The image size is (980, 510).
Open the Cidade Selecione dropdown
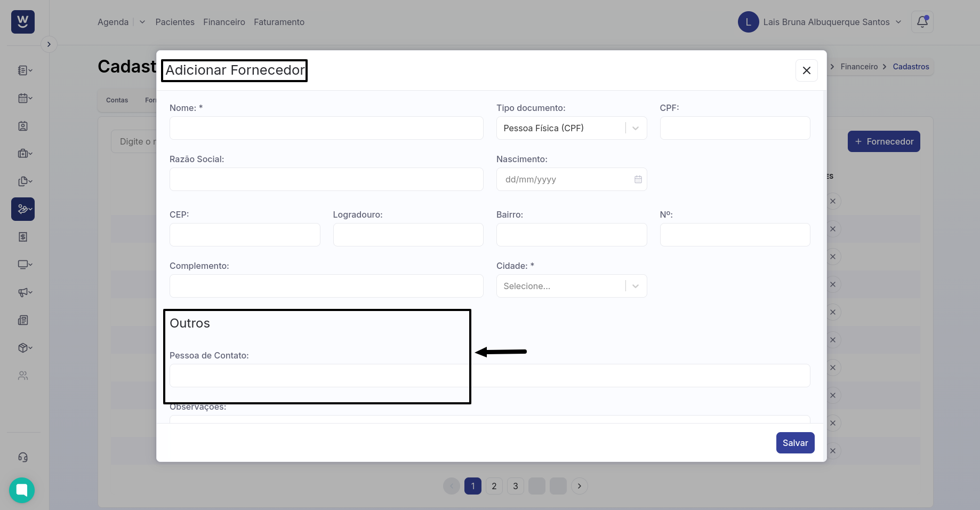(x=572, y=286)
